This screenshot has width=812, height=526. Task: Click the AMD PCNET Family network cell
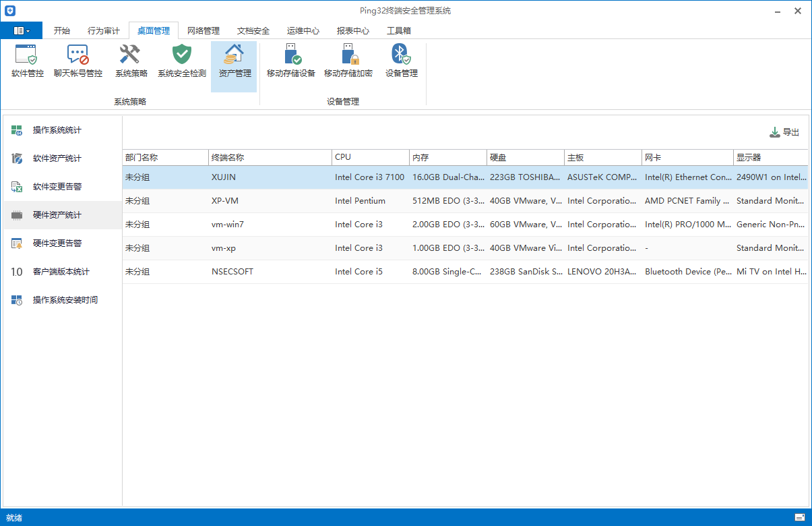tap(687, 201)
